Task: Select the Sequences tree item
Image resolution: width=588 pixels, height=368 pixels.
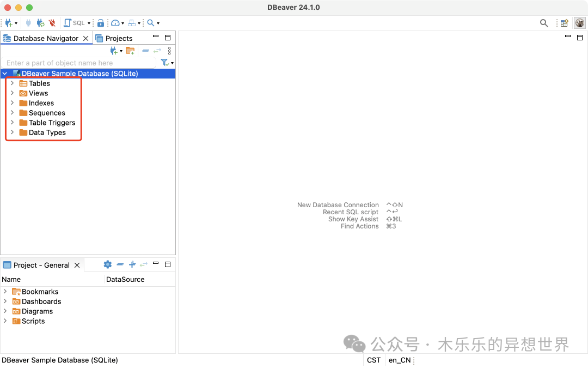Action: coord(47,113)
